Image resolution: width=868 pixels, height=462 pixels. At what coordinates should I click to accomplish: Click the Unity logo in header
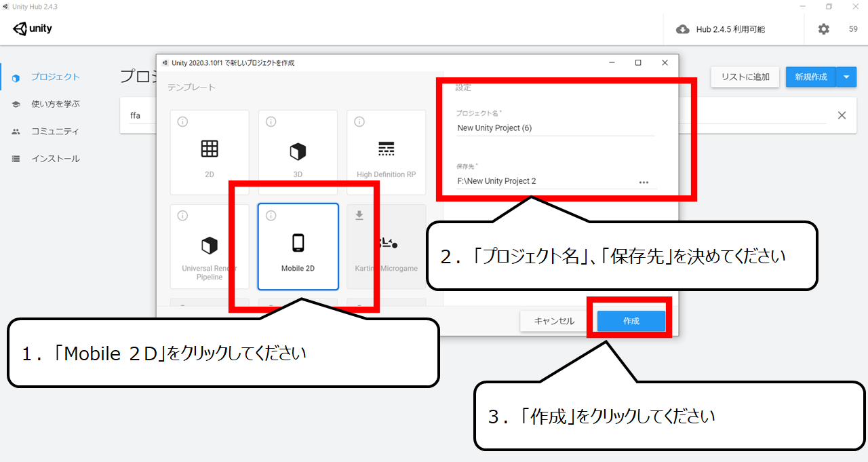click(x=33, y=29)
